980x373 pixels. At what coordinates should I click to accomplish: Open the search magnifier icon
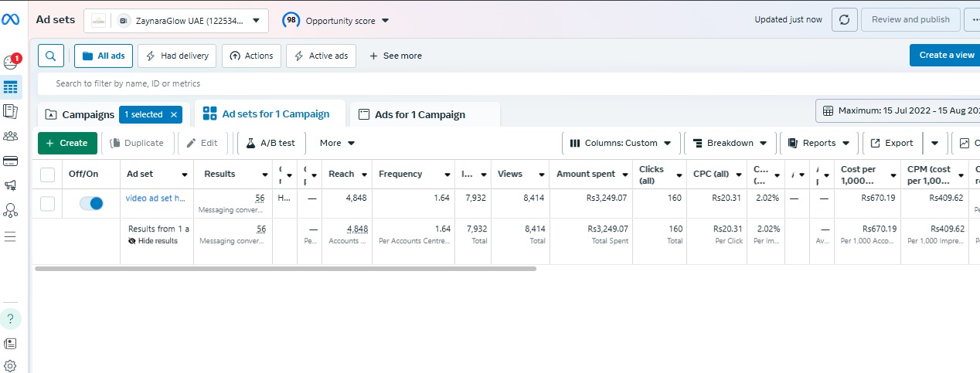[x=51, y=56]
